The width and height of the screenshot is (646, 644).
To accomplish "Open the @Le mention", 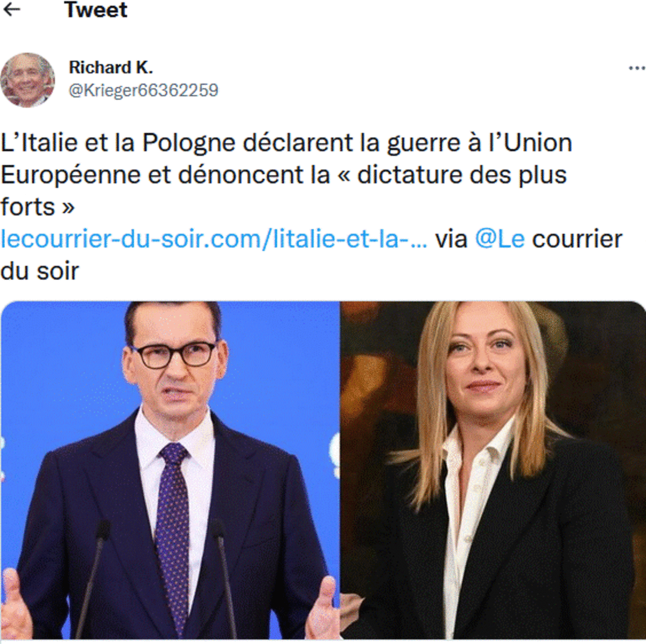I will (x=500, y=239).
